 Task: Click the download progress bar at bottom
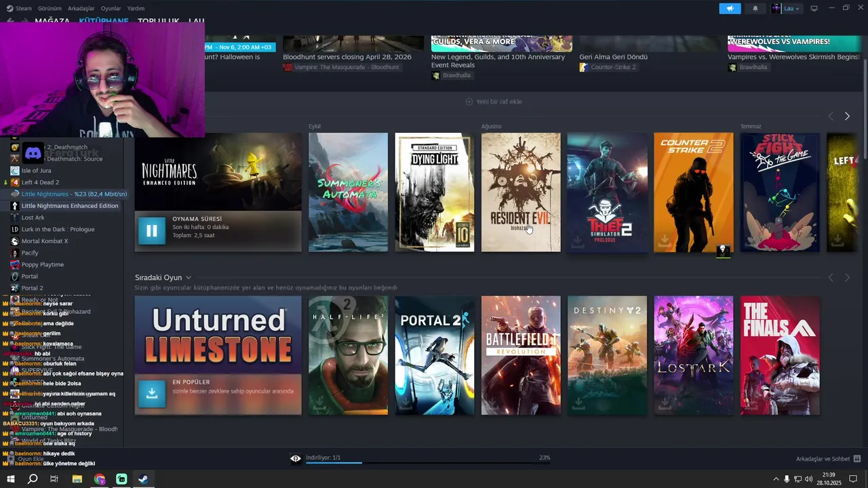tap(427, 463)
